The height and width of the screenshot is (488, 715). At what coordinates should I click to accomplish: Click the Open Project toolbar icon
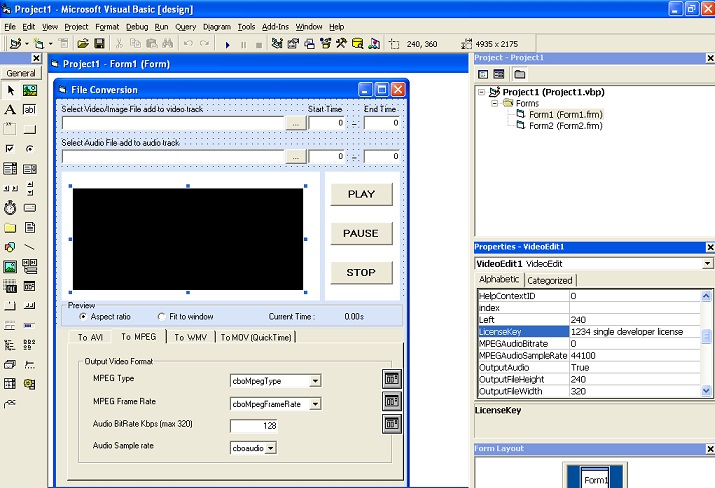(x=82, y=44)
